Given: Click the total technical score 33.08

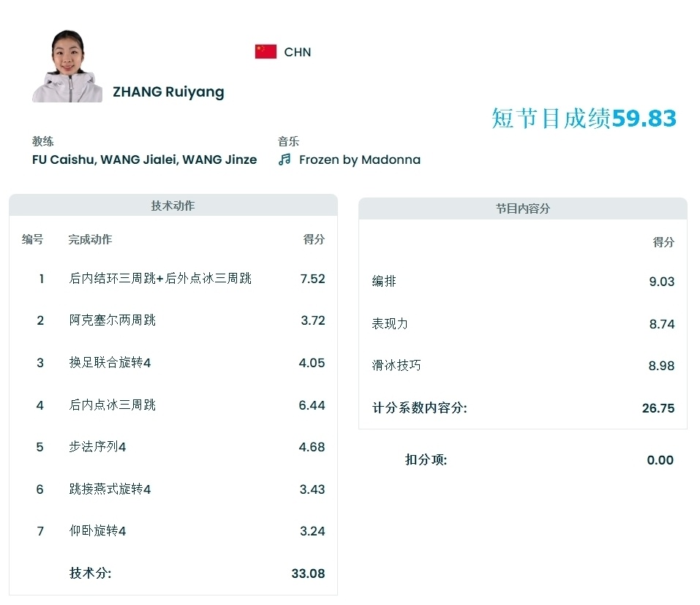Looking at the screenshot, I should 307,574.
